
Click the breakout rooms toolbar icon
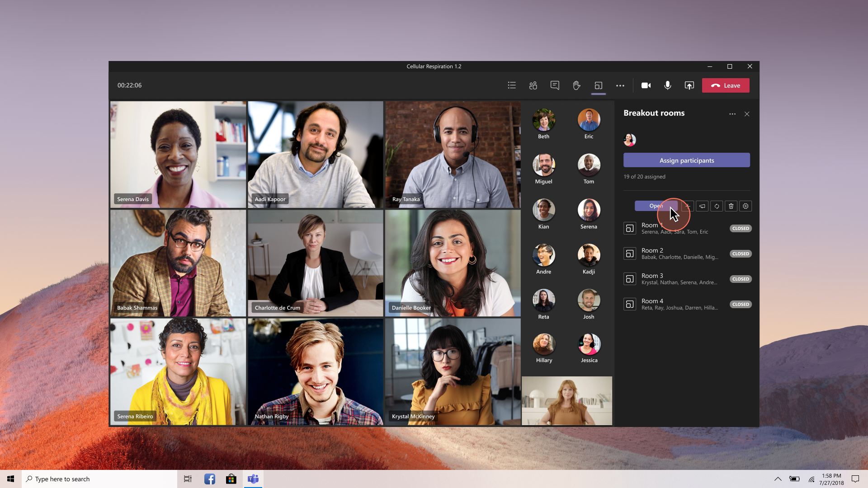pos(598,85)
